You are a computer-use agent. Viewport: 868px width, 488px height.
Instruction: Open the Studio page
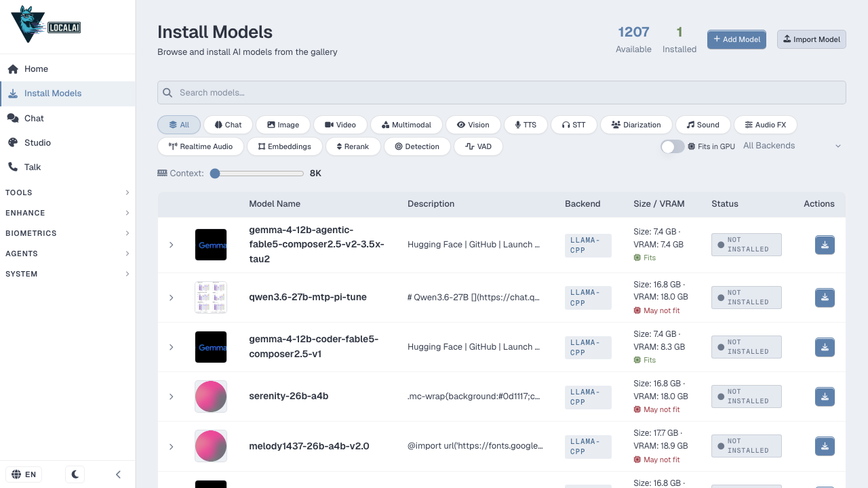click(68, 142)
